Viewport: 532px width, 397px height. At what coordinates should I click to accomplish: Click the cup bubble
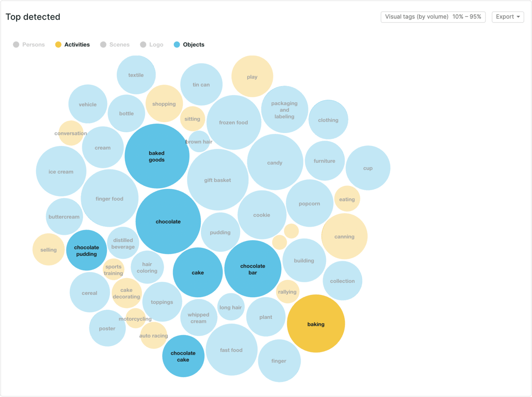click(368, 168)
